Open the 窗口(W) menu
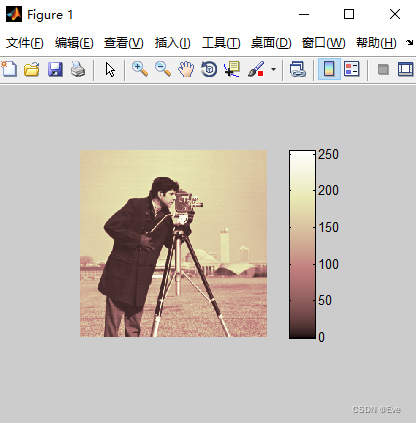 (x=323, y=43)
